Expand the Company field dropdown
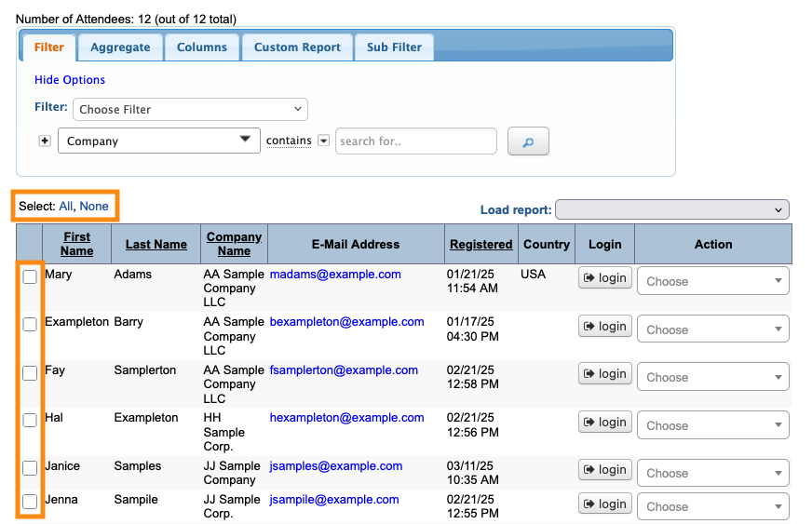 [x=158, y=141]
